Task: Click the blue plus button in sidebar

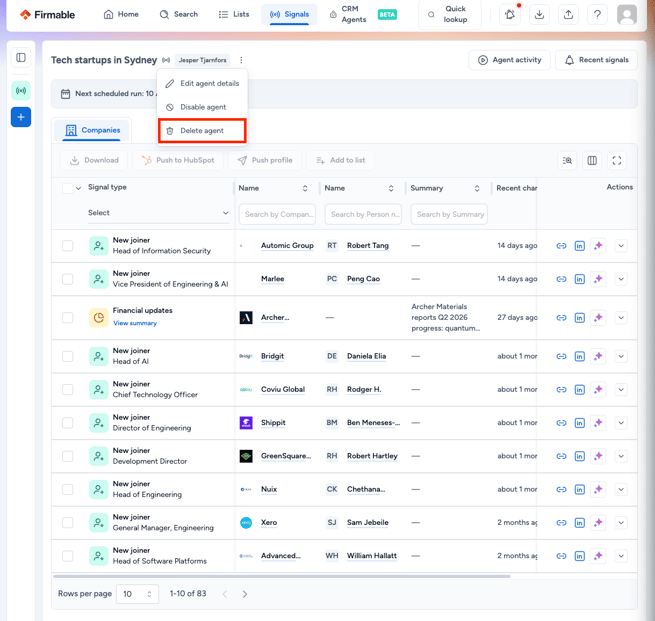Action: 21,117
